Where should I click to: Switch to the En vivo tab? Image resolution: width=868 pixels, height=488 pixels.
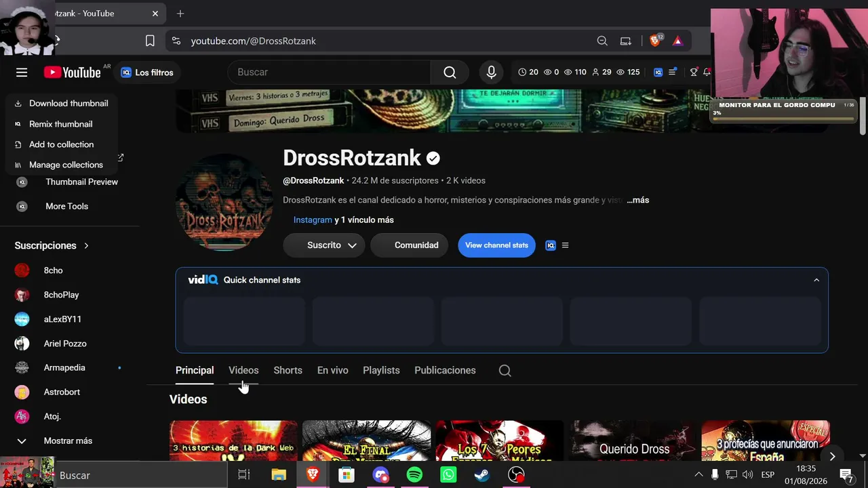(x=332, y=370)
